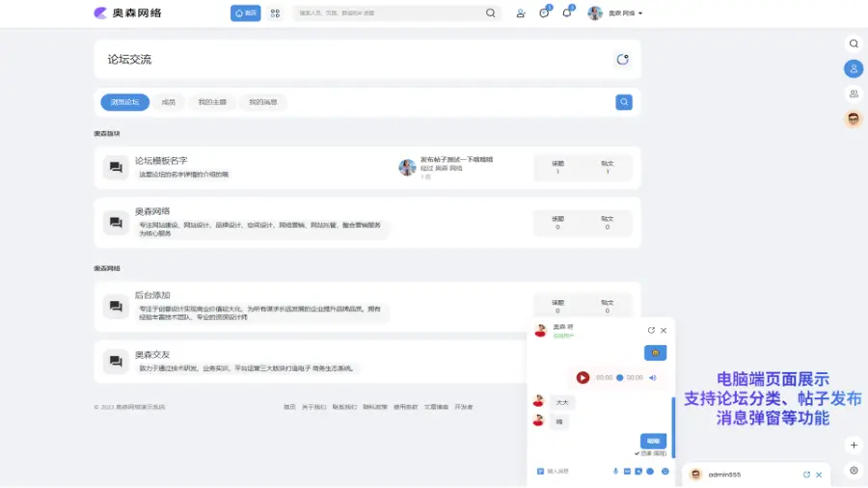Open the settings gear on the right sidebar
This screenshot has height=488, width=868.
coord(854,471)
